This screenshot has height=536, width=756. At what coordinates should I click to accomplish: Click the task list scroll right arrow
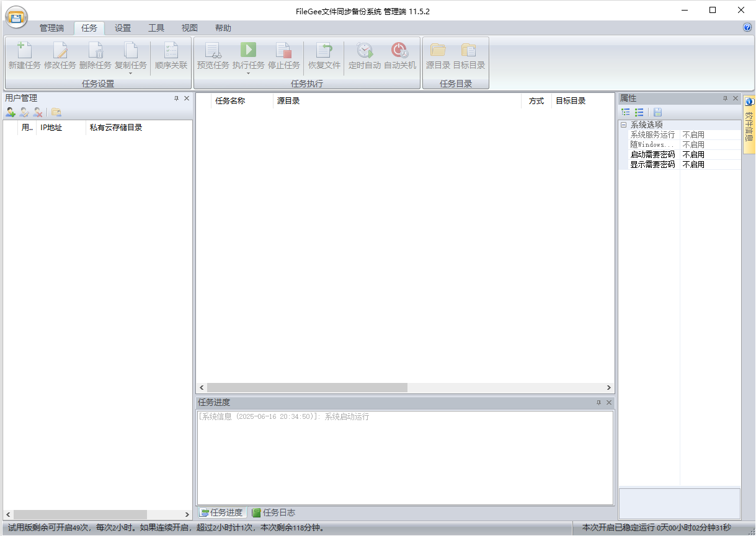click(610, 388)
